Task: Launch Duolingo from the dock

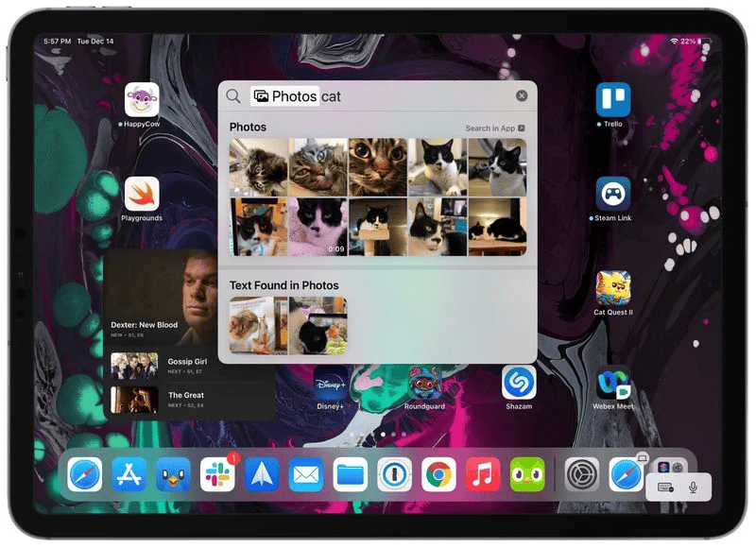Action: point(527,474)
